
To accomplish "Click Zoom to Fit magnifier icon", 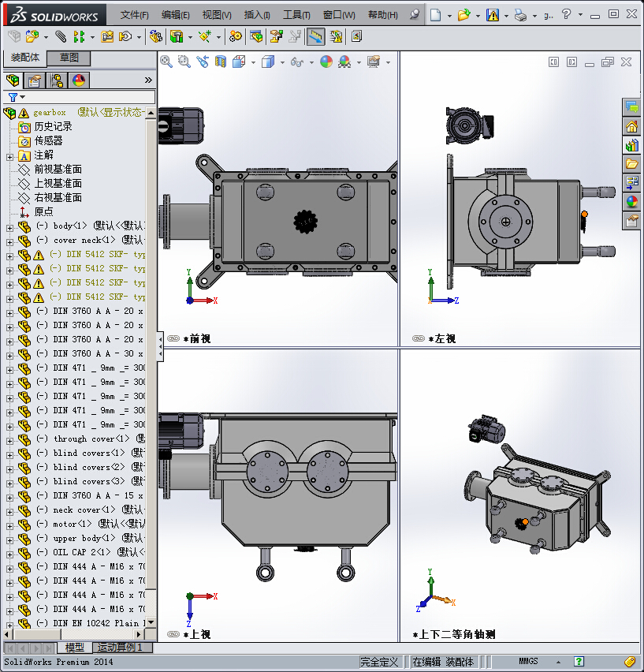I will coord(166,62).
